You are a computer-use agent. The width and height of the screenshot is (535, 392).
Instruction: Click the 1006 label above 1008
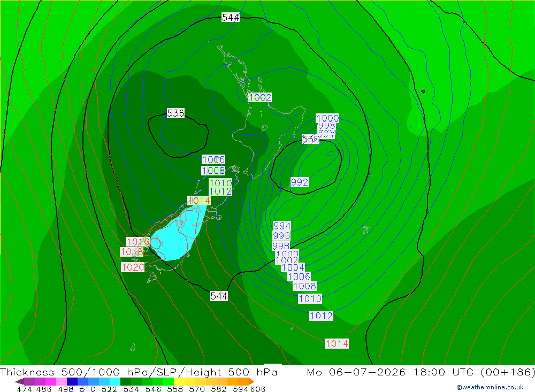click(x=213, y=160)
